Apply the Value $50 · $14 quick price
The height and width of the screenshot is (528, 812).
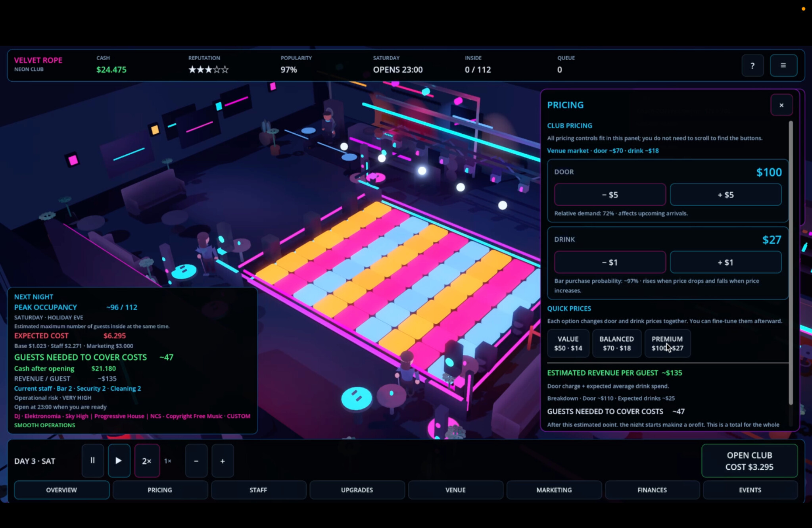pos(568,343)
